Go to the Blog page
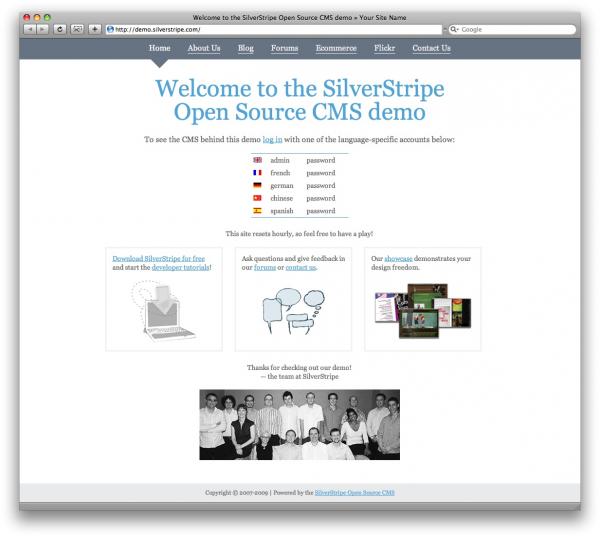This screenshot has width=600, height=537. pos(246,48)
